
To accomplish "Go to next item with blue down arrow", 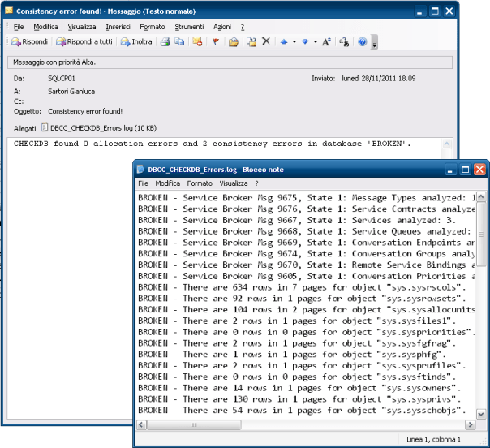I will coord(305,41).
